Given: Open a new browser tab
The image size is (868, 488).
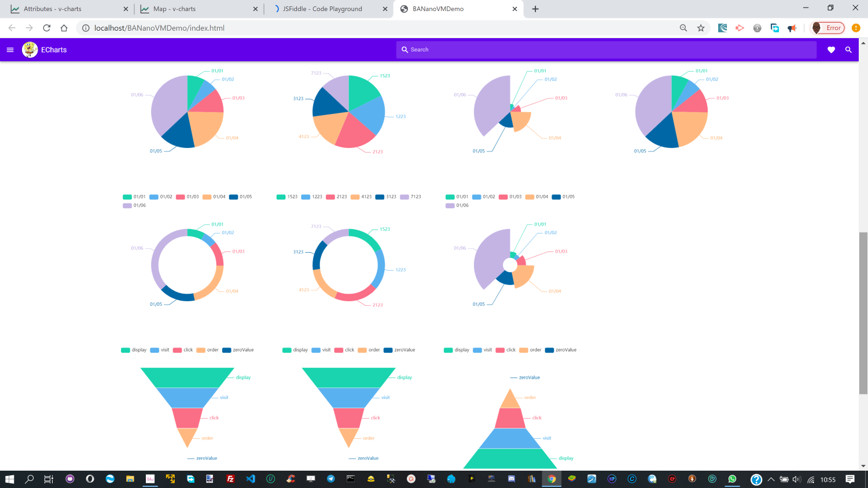Looking at the screenshot, I should pos(535,9).
